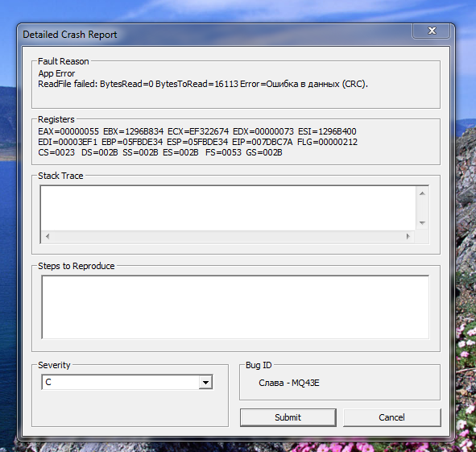Click the 'Registers' group label
The width and height of the screenshot is (476, 452).
[x=56, y=119]
